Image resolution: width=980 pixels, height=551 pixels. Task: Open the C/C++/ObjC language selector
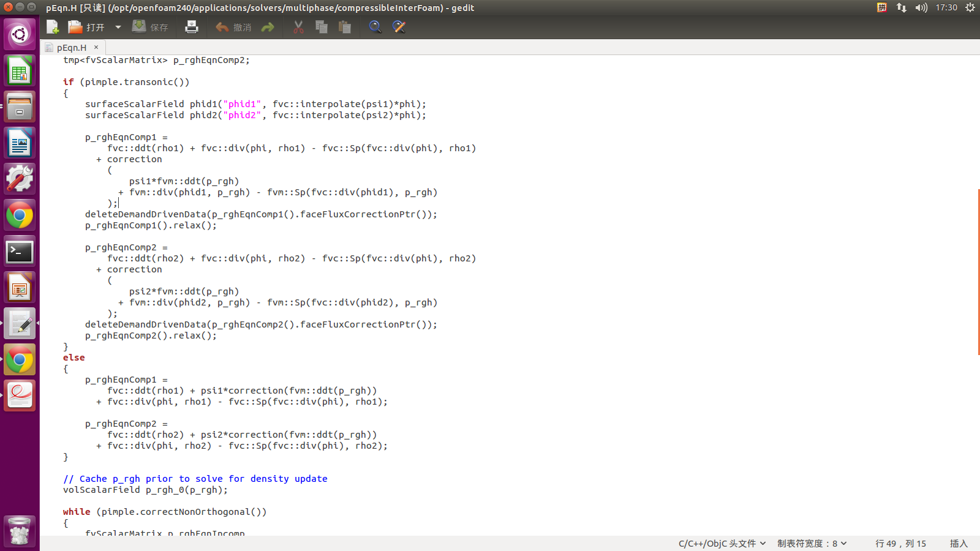click(722, 544)
